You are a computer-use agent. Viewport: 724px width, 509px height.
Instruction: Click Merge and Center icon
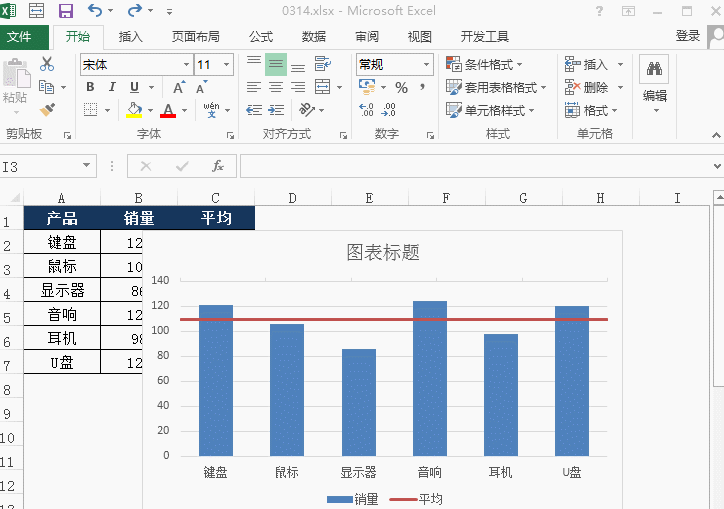[x=322, y=87]
